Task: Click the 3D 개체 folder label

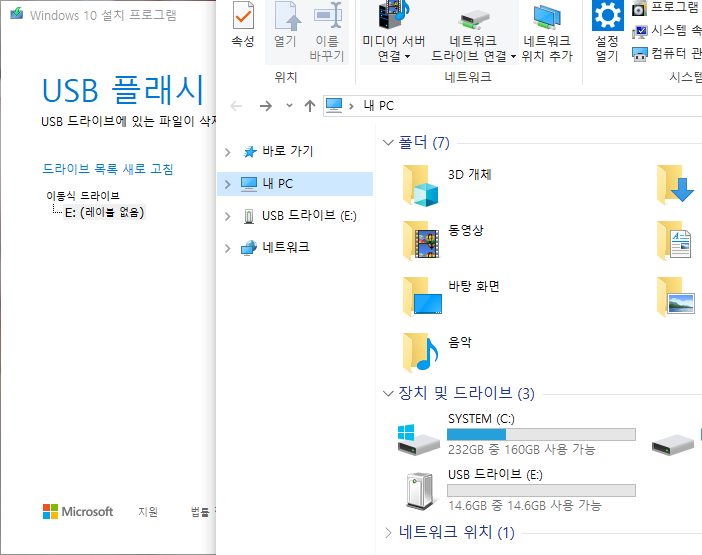Action: point(470,175)
